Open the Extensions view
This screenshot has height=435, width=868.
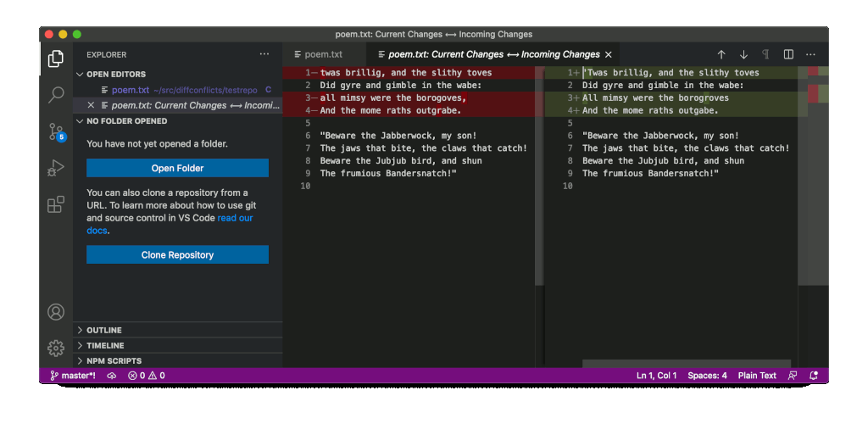point(55,204)
